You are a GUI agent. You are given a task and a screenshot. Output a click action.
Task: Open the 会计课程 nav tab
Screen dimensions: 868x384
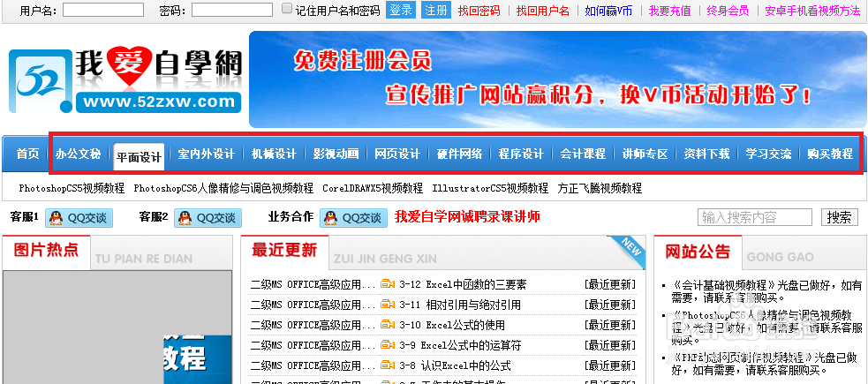click(583, 154)
